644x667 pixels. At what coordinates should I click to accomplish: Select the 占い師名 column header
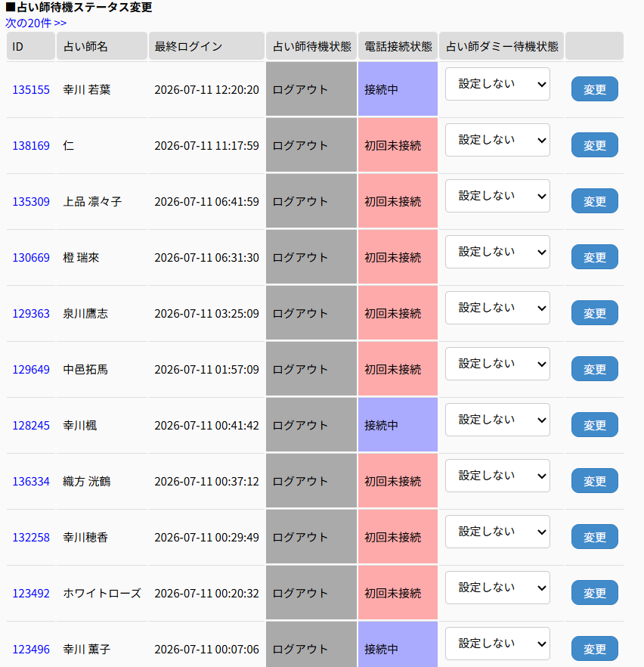tap(102, 46)
